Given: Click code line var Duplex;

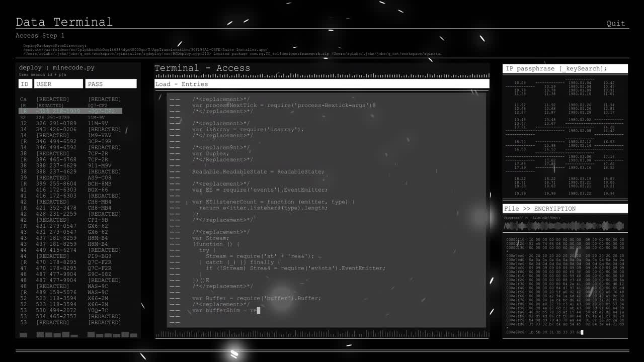Looking at the screenshot, I should pyautogui.click(x=210, y=153).
